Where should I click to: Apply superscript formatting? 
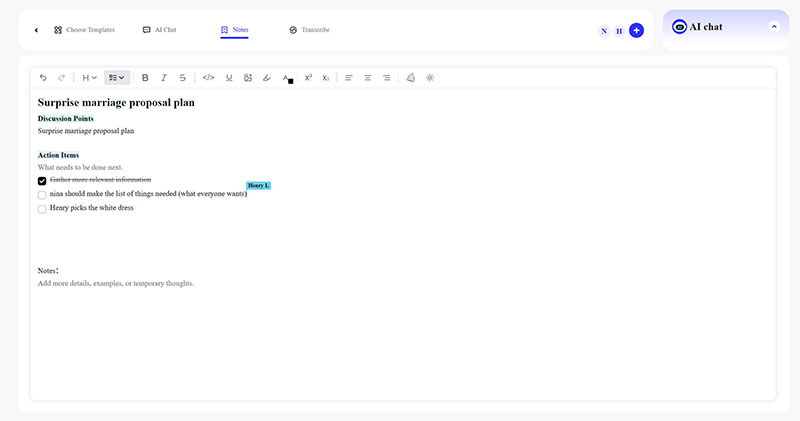[x=309, y=77]
